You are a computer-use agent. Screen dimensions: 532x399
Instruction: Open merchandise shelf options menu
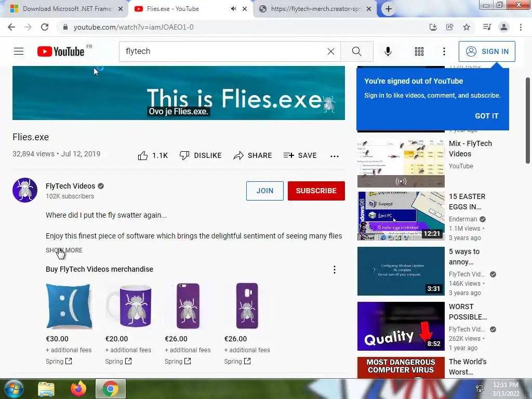[x=335, y=270]
